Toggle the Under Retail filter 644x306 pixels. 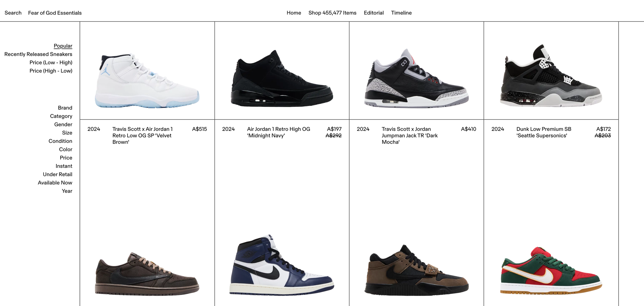click(57, 174)
